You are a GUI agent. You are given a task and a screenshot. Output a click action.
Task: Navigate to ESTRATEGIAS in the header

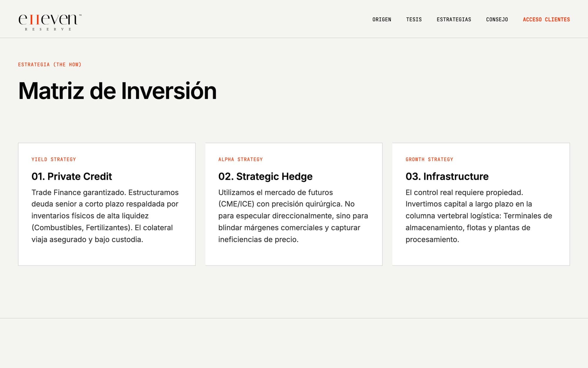pos(454,19)
